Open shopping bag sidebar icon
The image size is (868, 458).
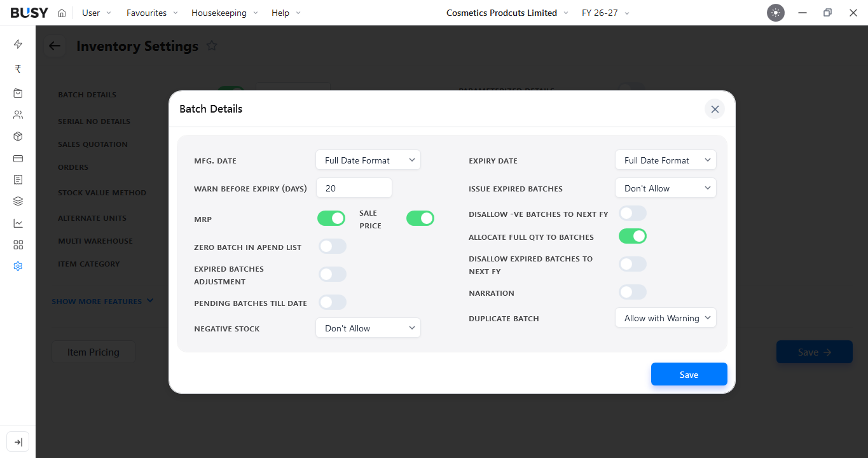coord(18,94)
